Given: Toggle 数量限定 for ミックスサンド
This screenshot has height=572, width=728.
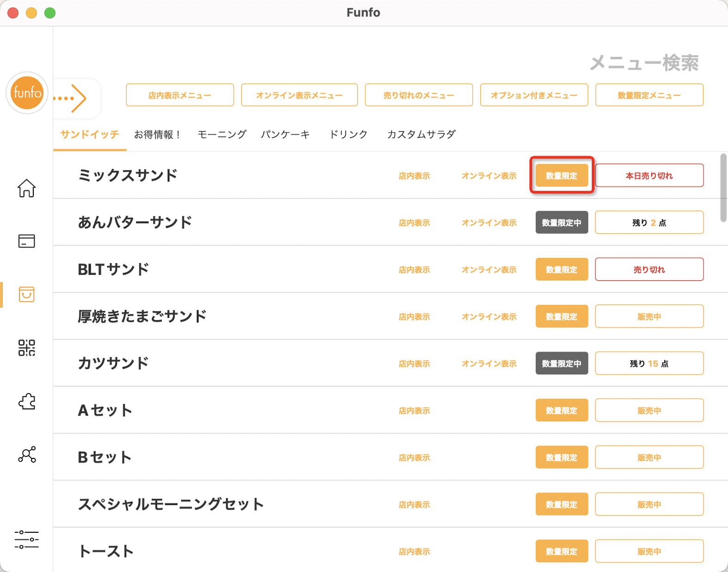Looking at the screenshot, I should [562, 176].
